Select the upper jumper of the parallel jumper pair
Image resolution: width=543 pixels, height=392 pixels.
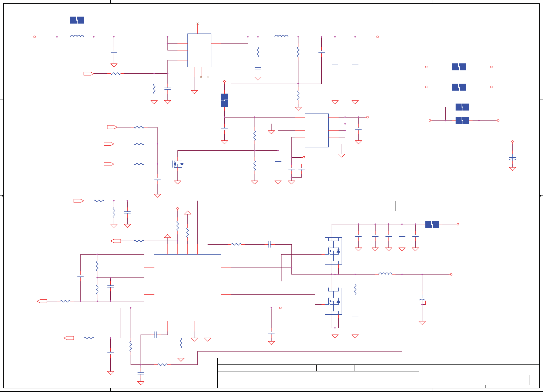pyautogui.click(x=462, y=107)
